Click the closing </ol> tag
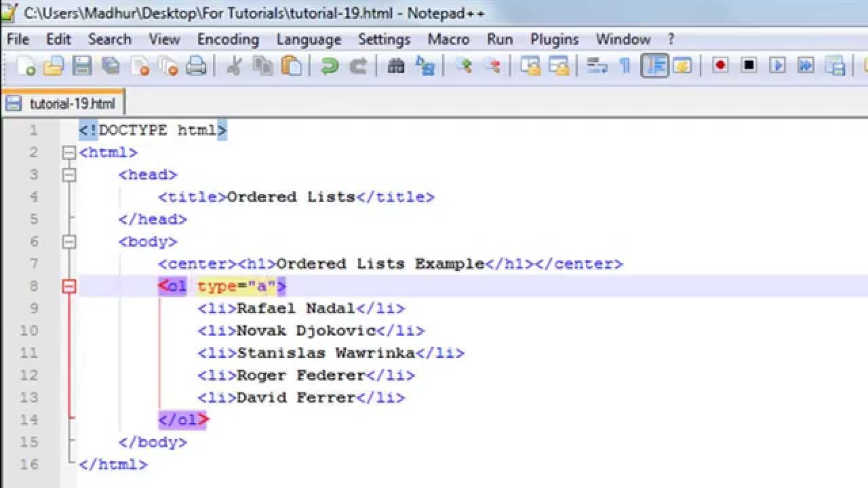Screen dimensions: 868x488 (x=183, y=420)
